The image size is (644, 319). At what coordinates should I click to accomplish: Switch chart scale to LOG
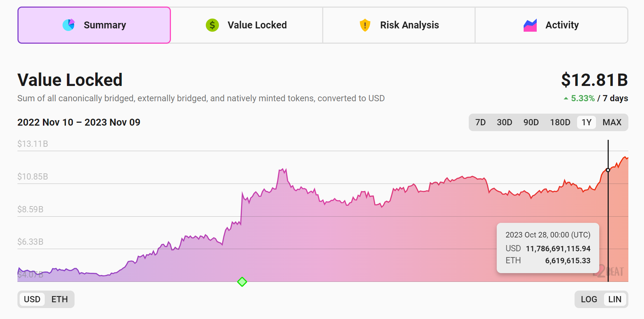point(589,299)
